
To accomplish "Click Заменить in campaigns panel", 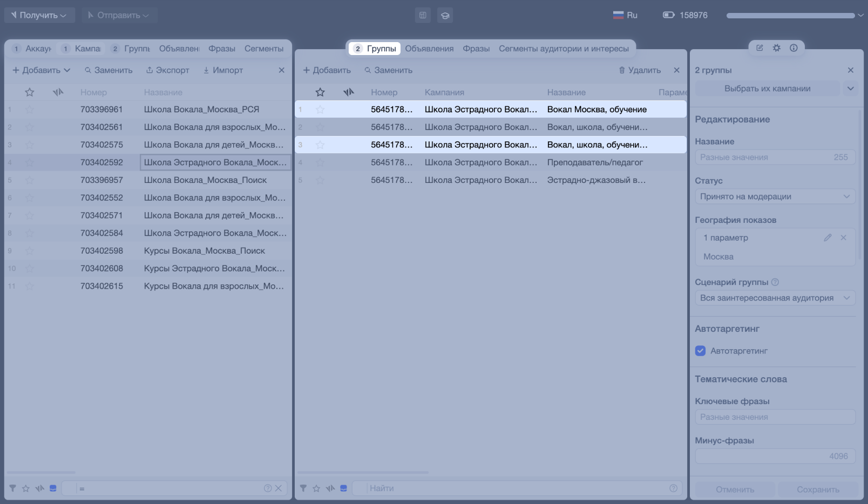I will [109, 70].
